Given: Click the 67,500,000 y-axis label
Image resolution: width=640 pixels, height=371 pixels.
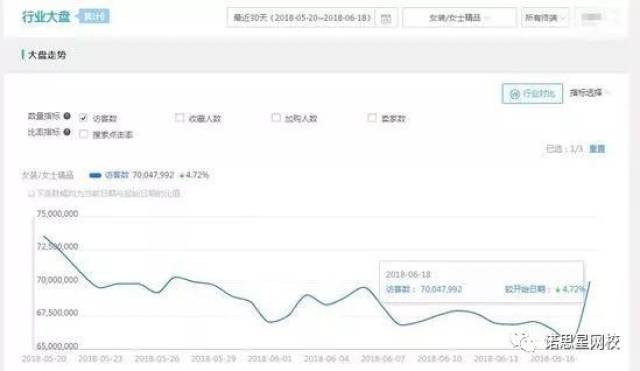Looking at the screenshot, I should click(x=57, y=313).
